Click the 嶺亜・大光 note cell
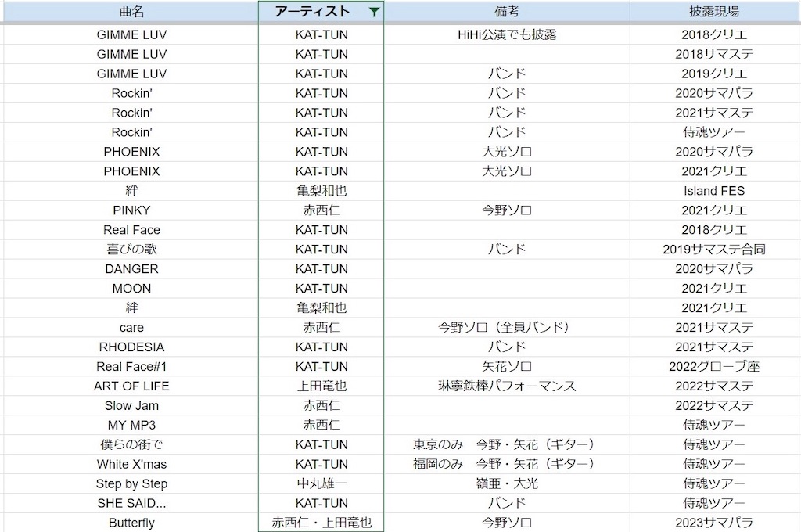 pyautogui.click(x=507, y=483)
